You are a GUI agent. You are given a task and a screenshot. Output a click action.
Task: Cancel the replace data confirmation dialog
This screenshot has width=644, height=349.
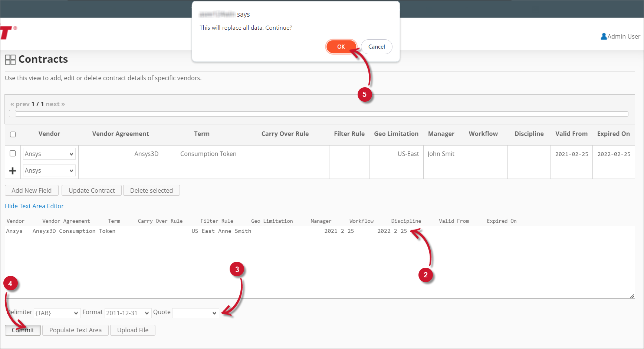pos(376,46)
